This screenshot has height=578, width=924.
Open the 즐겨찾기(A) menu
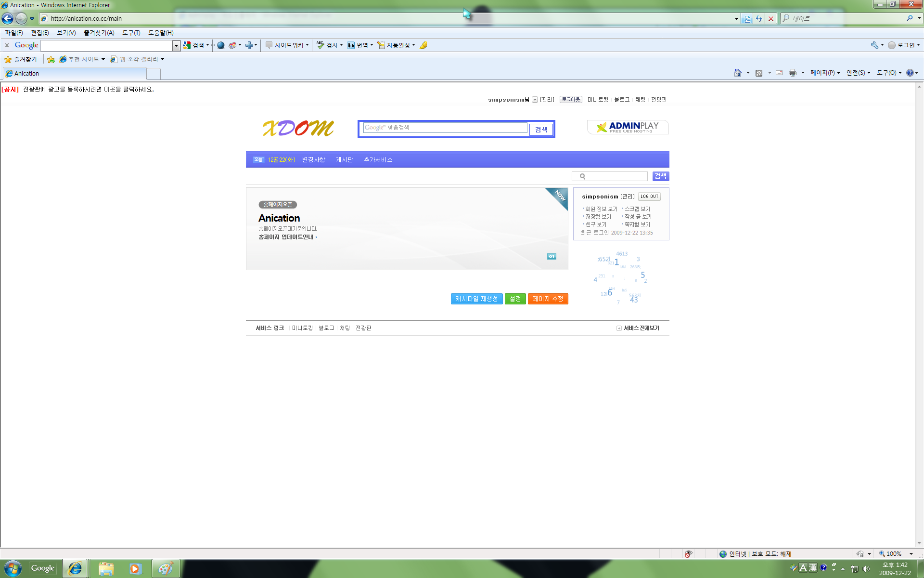(x=99, y=33)
